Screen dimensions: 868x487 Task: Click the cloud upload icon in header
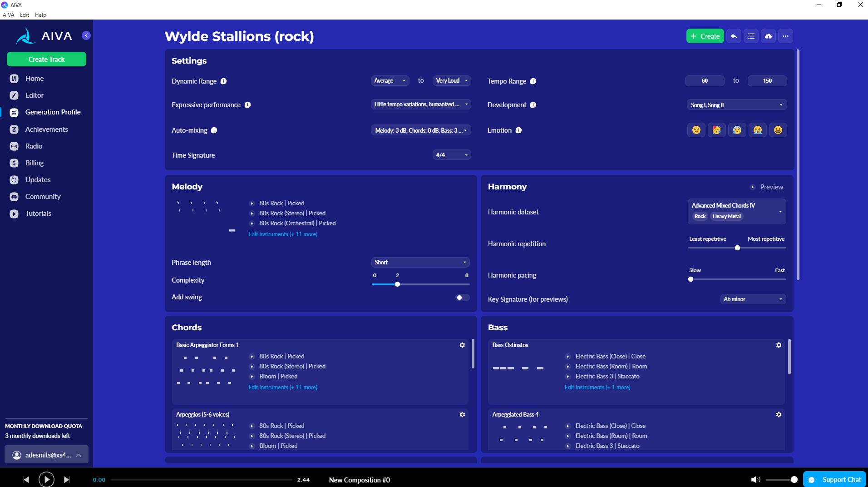tap(768, 36)
